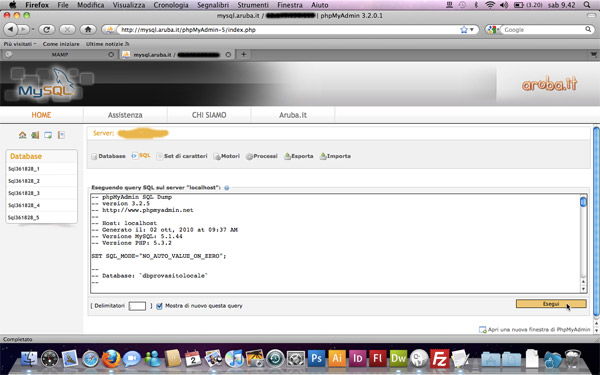Click the Esegui button to run query
This screenshot has width=600, height=375.
click(x=551, y=304)
